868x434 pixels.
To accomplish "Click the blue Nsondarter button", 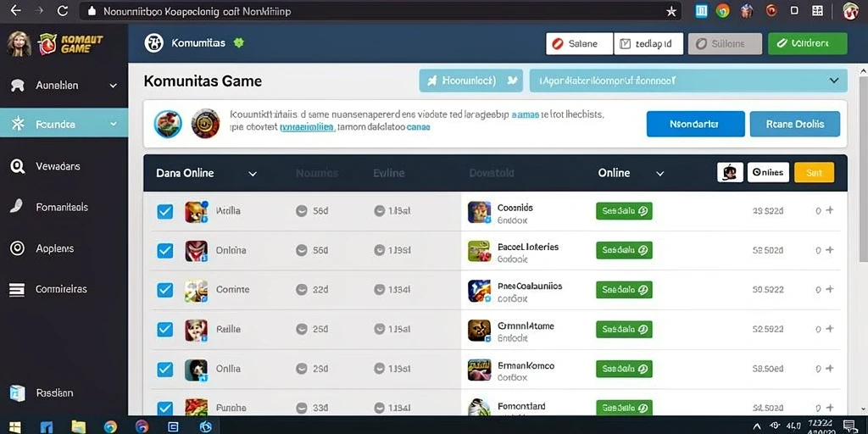I will [x=695, y=124].
